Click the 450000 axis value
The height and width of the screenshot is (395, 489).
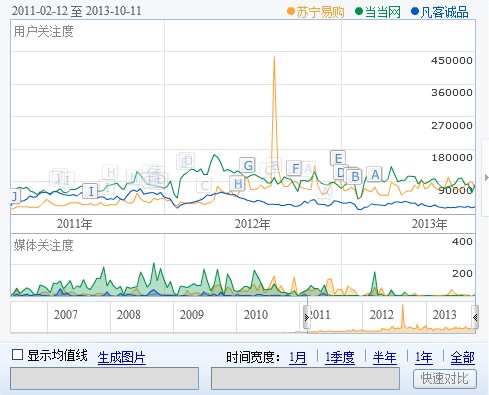pos(452,60)
